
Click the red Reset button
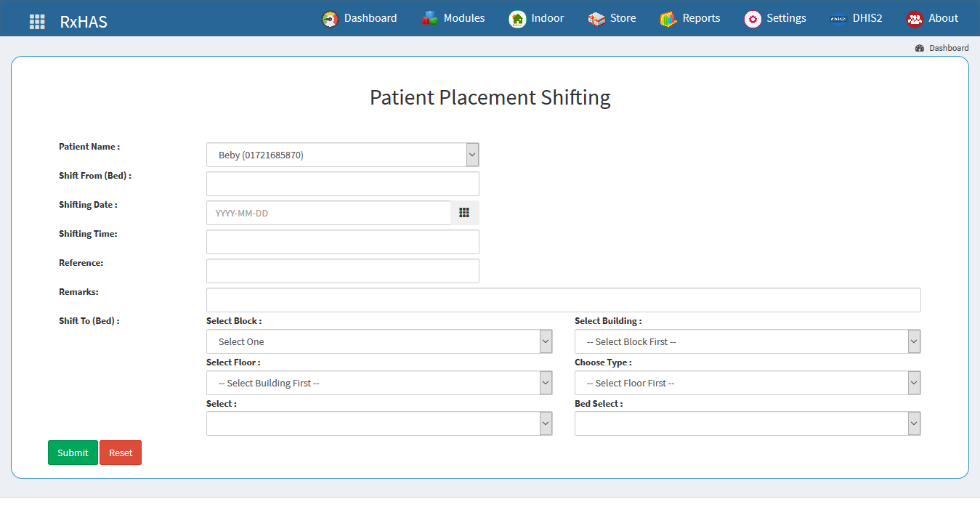[x=120, y=452]
